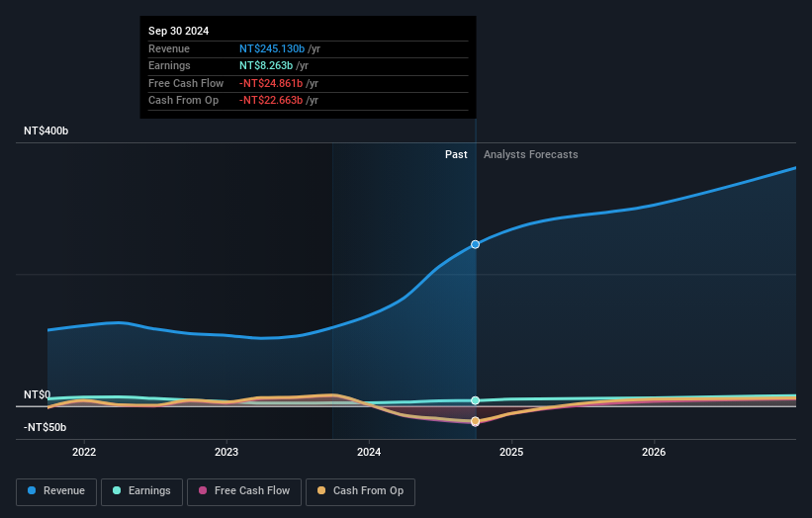This screenshot has width=812, height=518.
Task: Select the 2023 x-axis label
Action: [x=226, y=452]
